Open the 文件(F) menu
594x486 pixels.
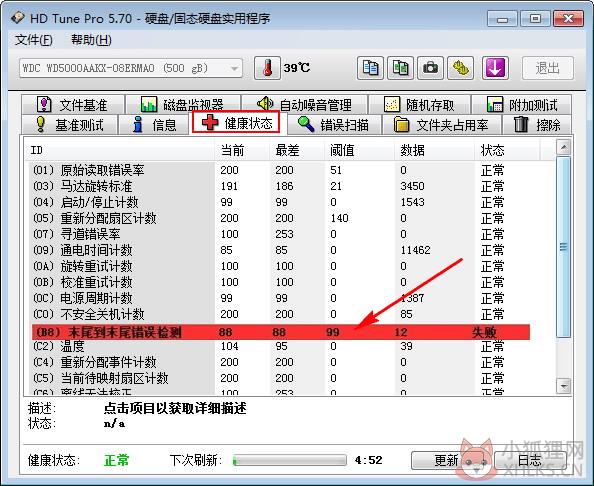[33, 40]
